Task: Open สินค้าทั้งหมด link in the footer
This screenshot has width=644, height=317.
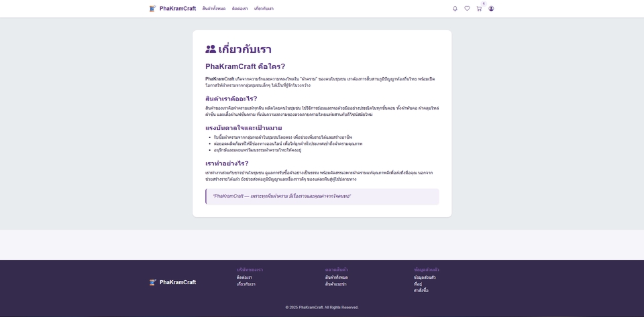Action: (x=336, y=277)
